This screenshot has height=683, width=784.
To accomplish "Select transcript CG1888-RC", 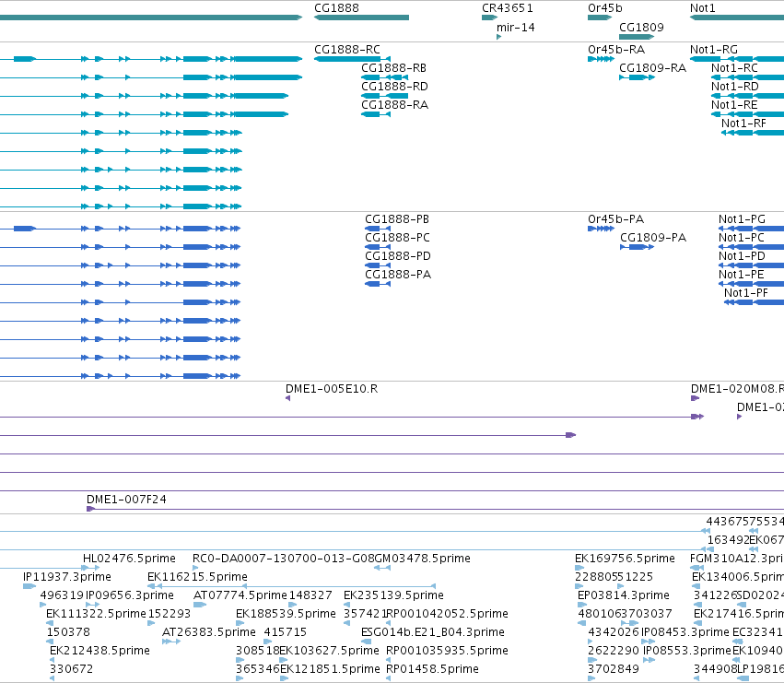I will click(x=352, y=59).
